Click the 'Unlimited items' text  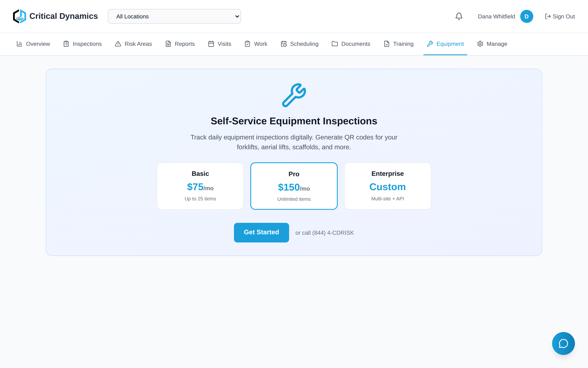click(x=294, y=199)
